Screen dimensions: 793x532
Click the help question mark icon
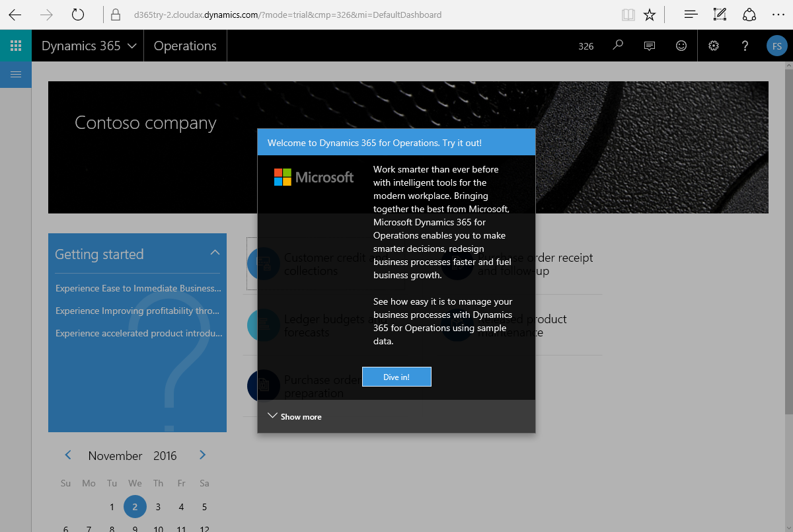pos(745,46)
